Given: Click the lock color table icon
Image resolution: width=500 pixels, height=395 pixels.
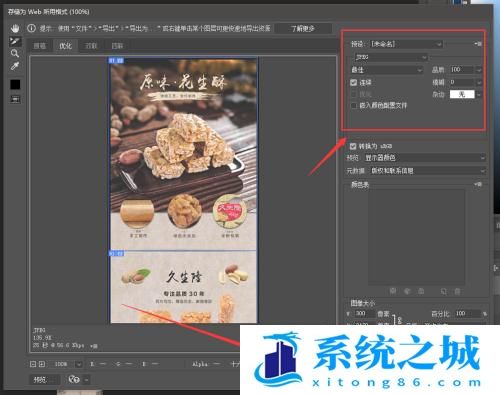Looking at the screenshot, I should click(x=421, y=291).
